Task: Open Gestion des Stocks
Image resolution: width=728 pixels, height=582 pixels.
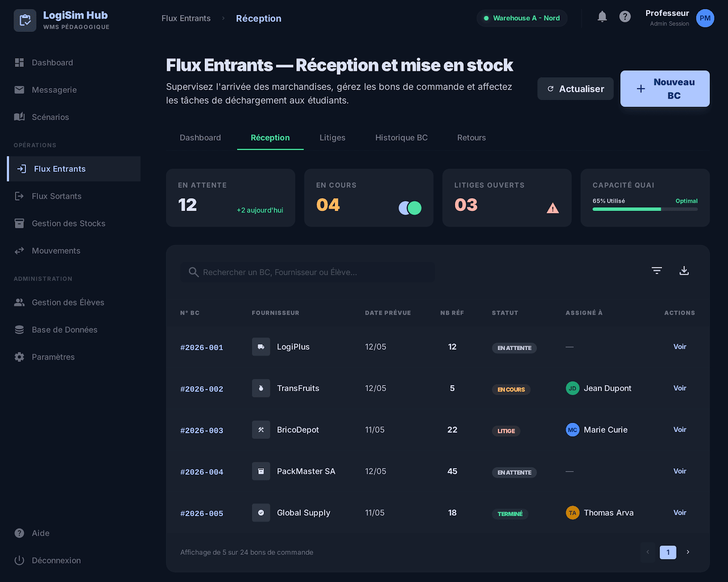Action: (74, 224)
